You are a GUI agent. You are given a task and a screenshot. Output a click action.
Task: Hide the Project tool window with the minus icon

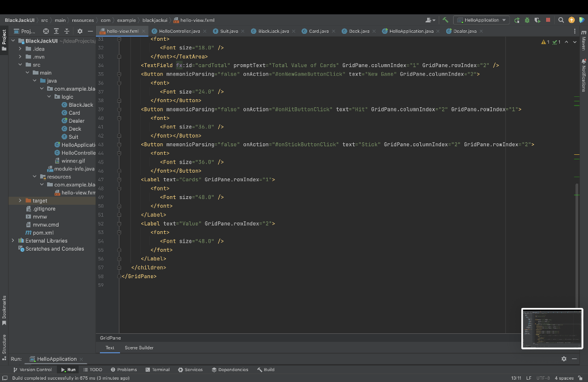tap(90, 31)
